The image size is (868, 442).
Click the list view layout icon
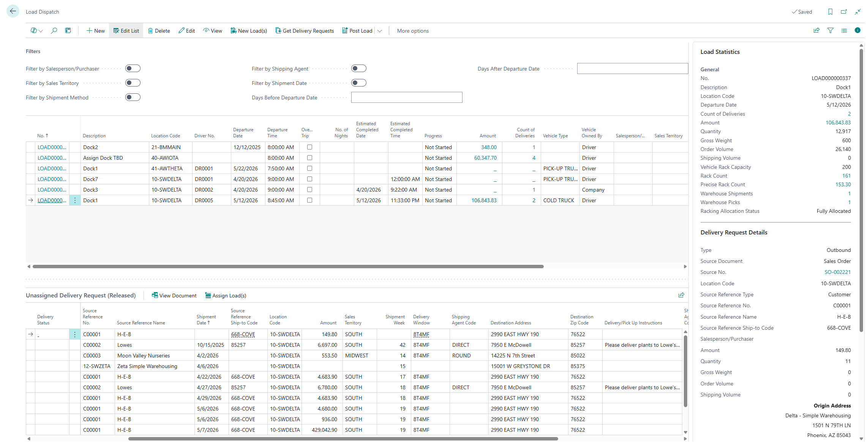[x=844, y=31]
